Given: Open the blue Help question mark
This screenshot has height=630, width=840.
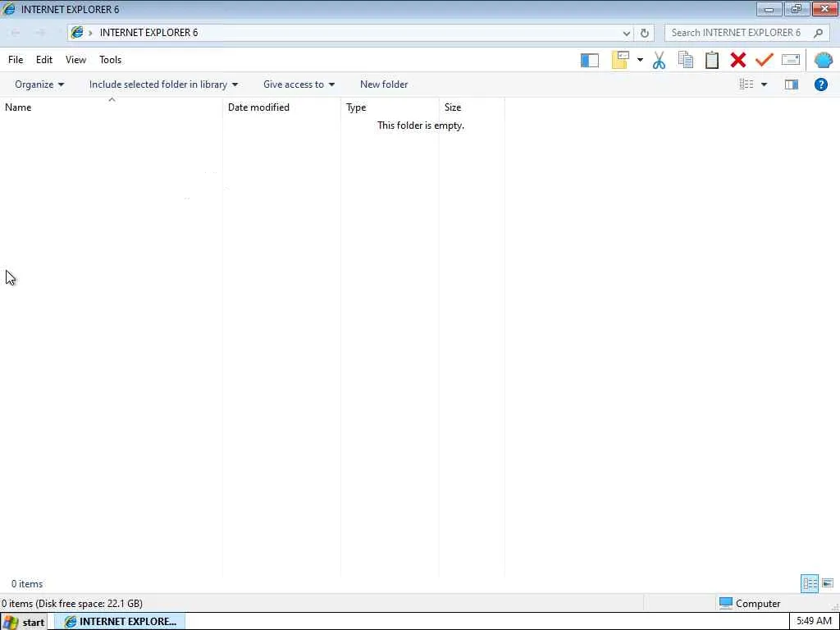Looking at the screenshot, I should coord(820,84).
